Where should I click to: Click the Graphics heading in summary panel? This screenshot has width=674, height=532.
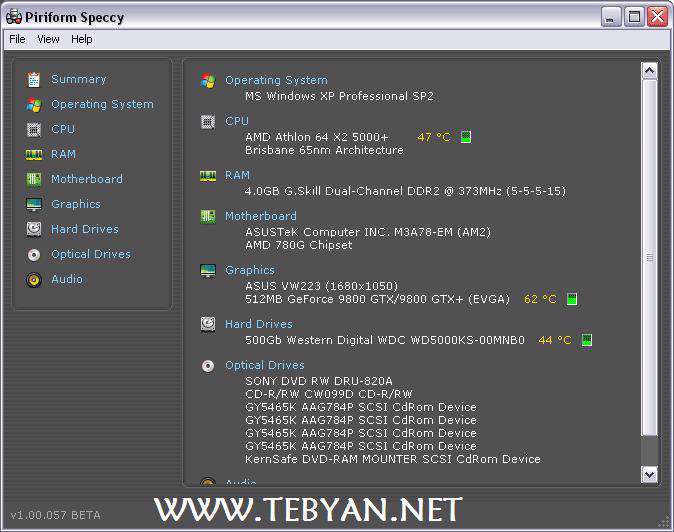(250, 270)
